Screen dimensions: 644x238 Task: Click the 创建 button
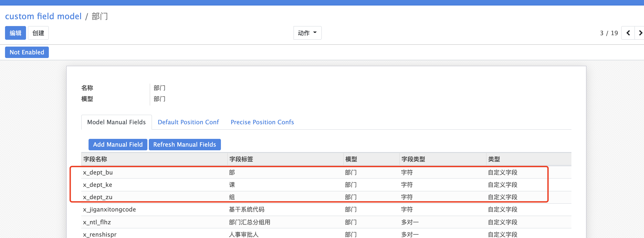click(x=38, y=33)
